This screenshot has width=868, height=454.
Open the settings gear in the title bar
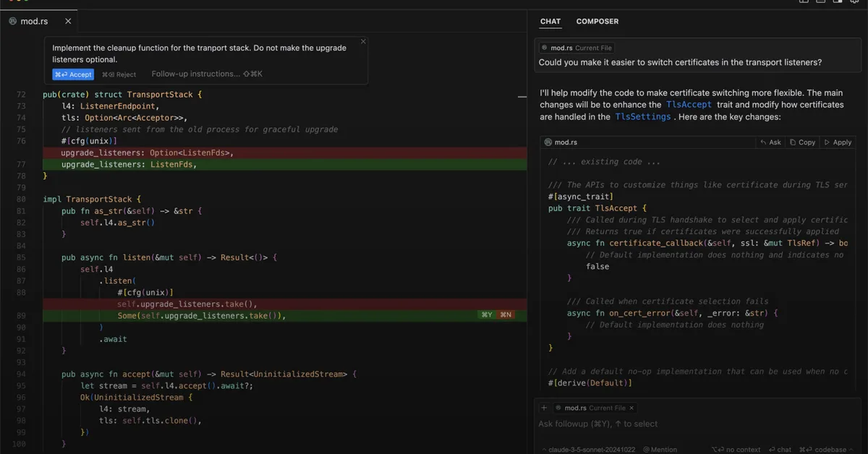[x=854, y=3]
